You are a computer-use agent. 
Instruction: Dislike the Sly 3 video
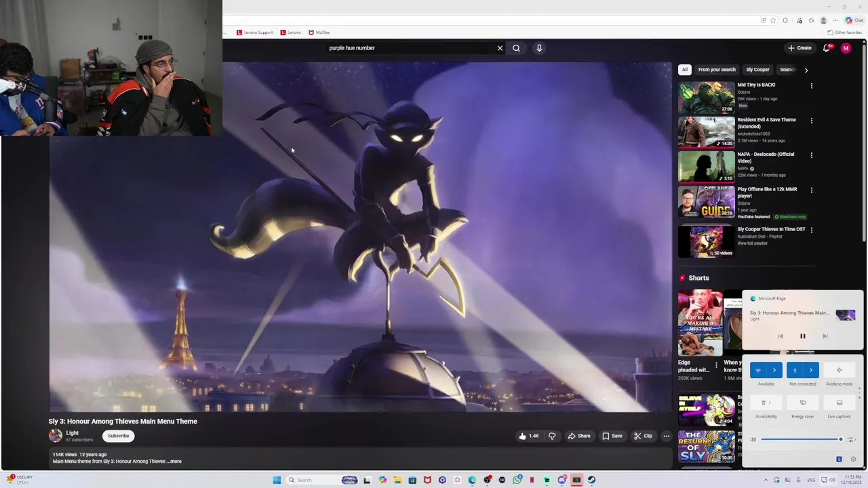tap(552, 436)
